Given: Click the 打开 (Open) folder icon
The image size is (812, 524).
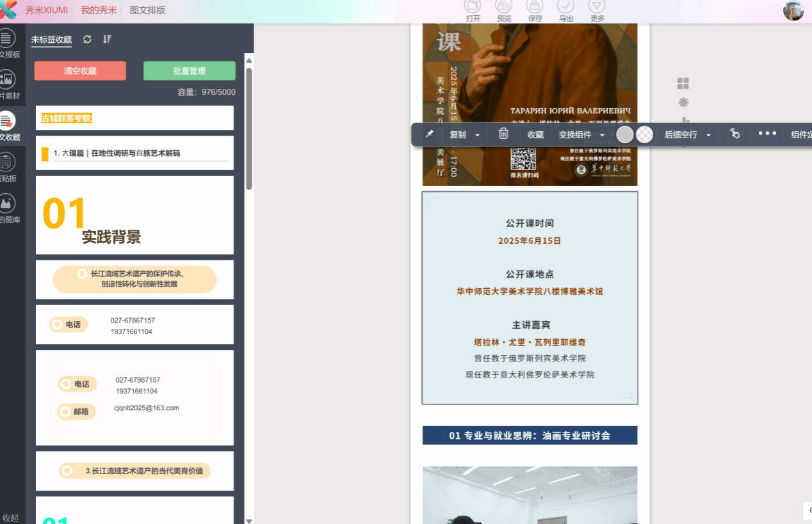Looking at the screenshot, I should pyautogui.click(x=473, y=6).
